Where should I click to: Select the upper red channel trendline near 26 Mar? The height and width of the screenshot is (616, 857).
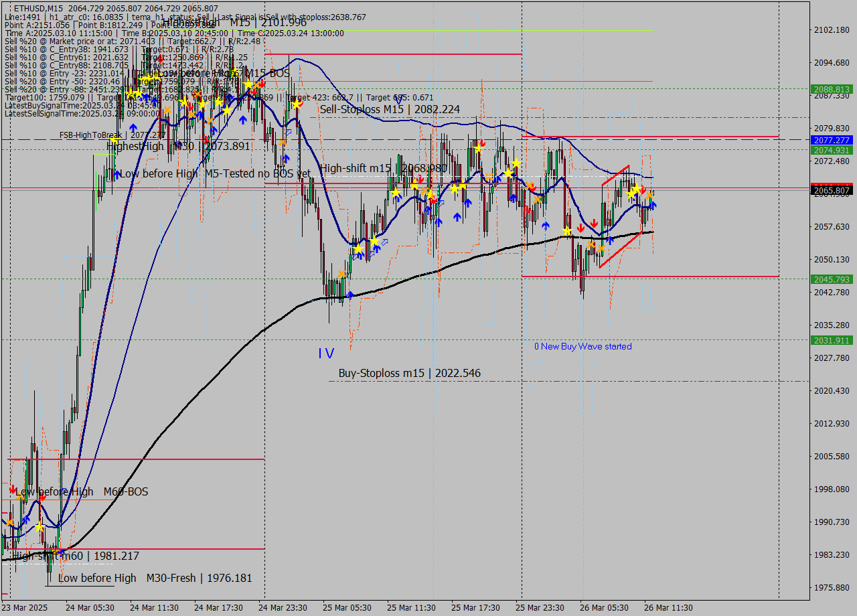(x=615, y=175)
